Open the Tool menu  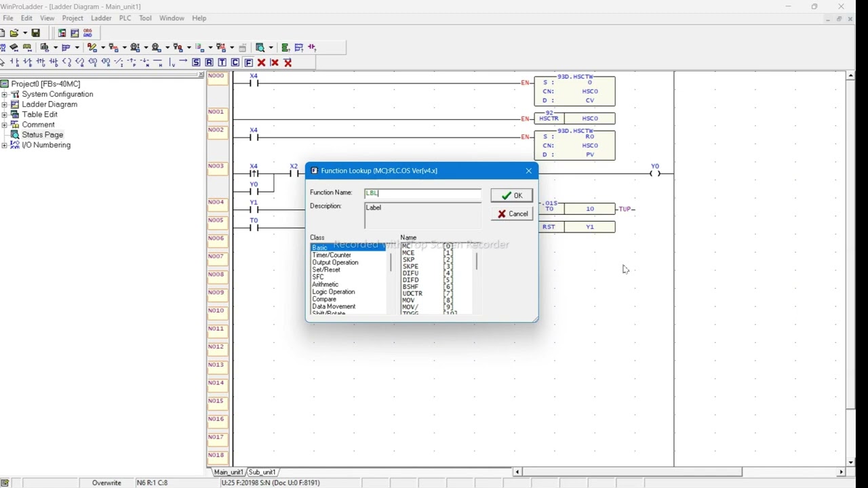pos(145,18)
